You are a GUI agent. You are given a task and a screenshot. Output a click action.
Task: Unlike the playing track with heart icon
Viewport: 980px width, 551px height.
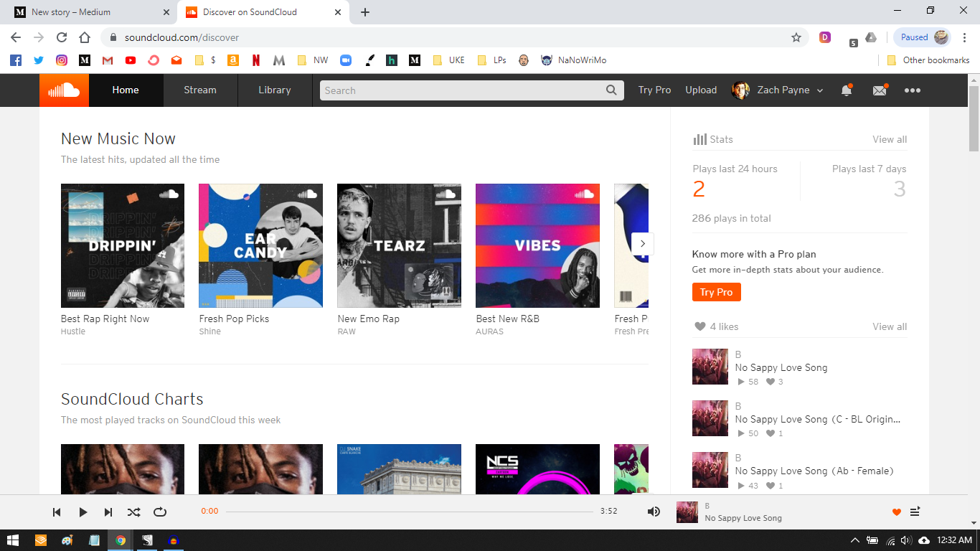(x=896, y=512)
